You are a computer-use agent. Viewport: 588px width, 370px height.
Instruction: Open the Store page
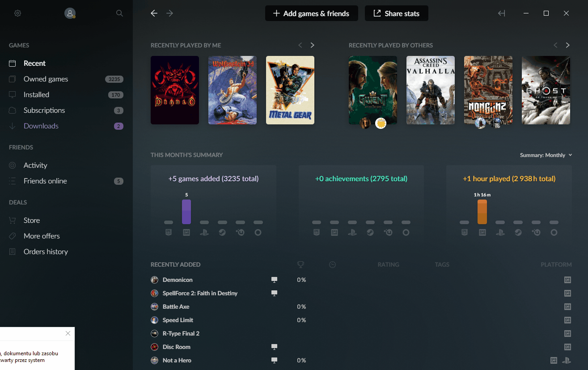pyautogui.click(x=66, y=221)
